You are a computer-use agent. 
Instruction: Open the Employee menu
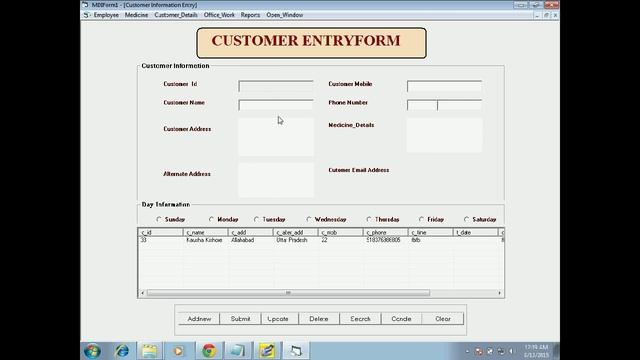tap(106, 15)
